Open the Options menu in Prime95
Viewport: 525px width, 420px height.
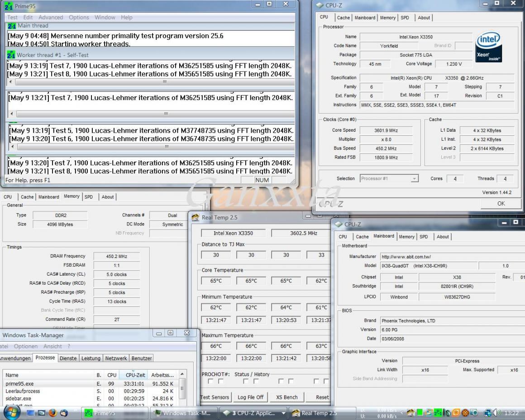(x=79, y=17)
